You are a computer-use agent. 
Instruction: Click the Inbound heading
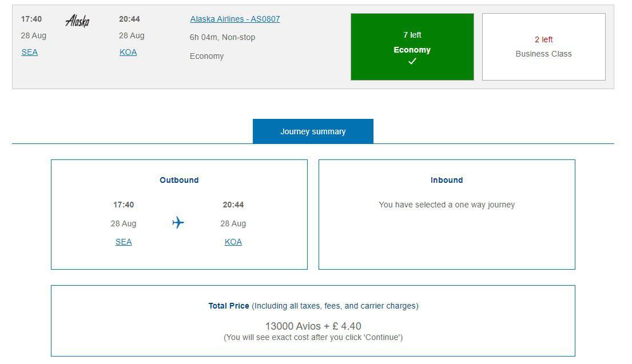pyautogui.click(x=447, y=180)
